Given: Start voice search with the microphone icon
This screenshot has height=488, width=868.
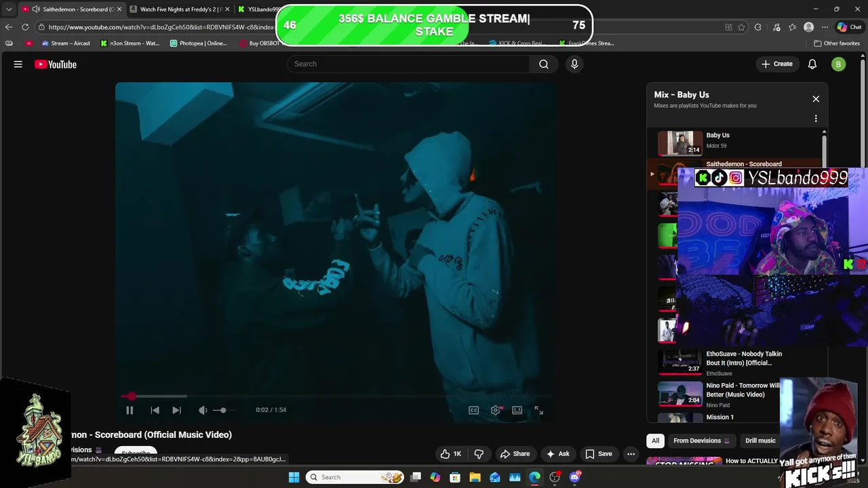Looking at the screenshot, I should point(574,64).
